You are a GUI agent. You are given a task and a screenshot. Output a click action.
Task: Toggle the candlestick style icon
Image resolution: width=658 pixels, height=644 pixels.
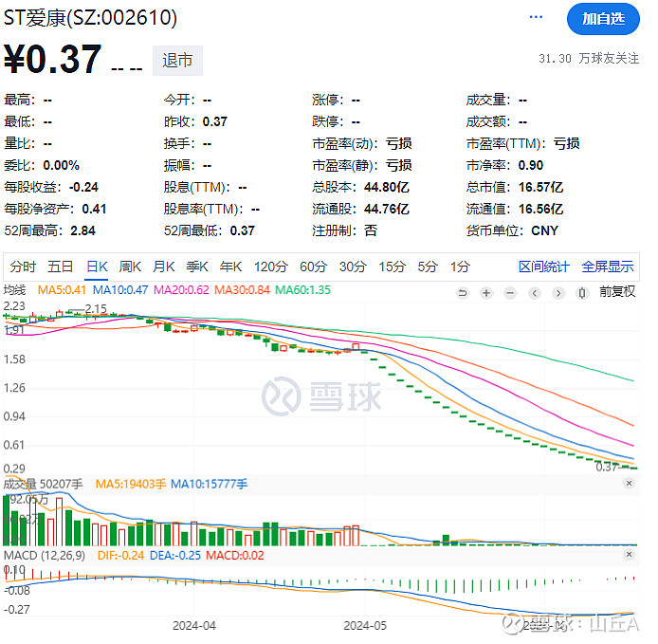tap(582, 293)
